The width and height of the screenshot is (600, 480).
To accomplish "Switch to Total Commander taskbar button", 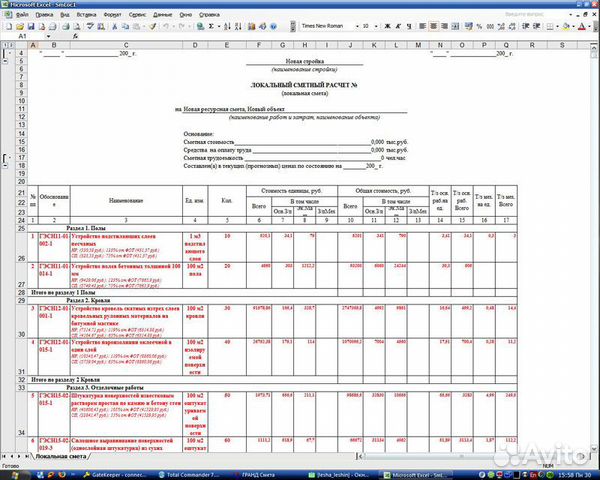I will 189,475.
